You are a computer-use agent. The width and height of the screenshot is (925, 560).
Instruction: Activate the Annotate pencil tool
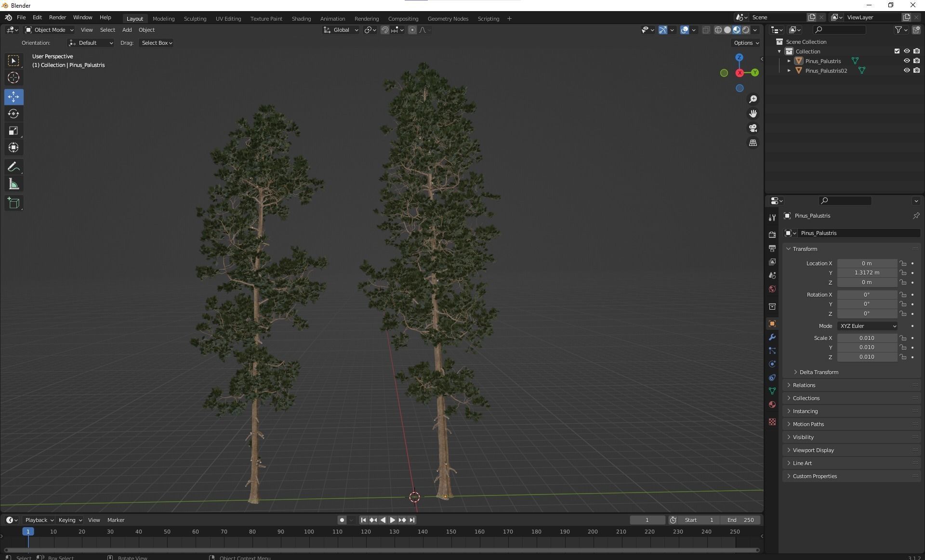13,167
